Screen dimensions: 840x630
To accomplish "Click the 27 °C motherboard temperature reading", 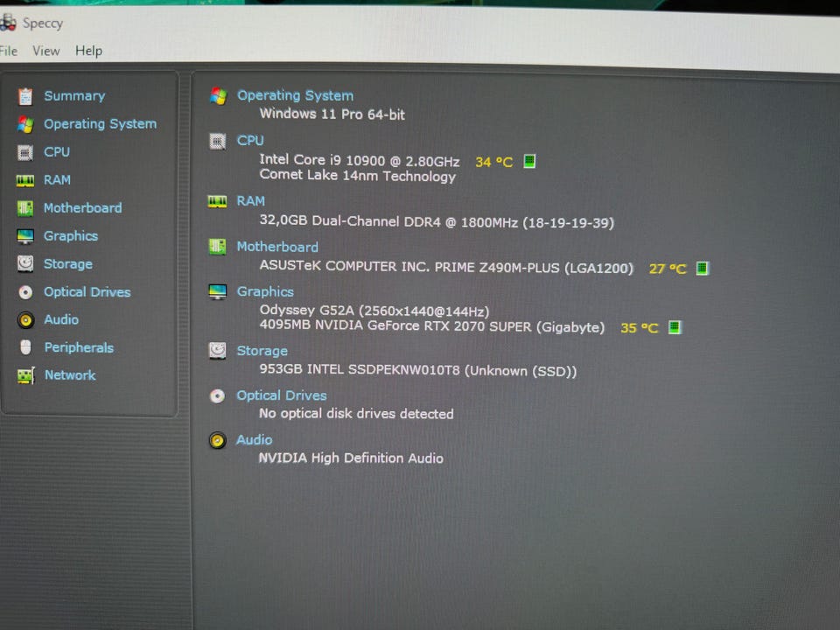I will point(668,269).
